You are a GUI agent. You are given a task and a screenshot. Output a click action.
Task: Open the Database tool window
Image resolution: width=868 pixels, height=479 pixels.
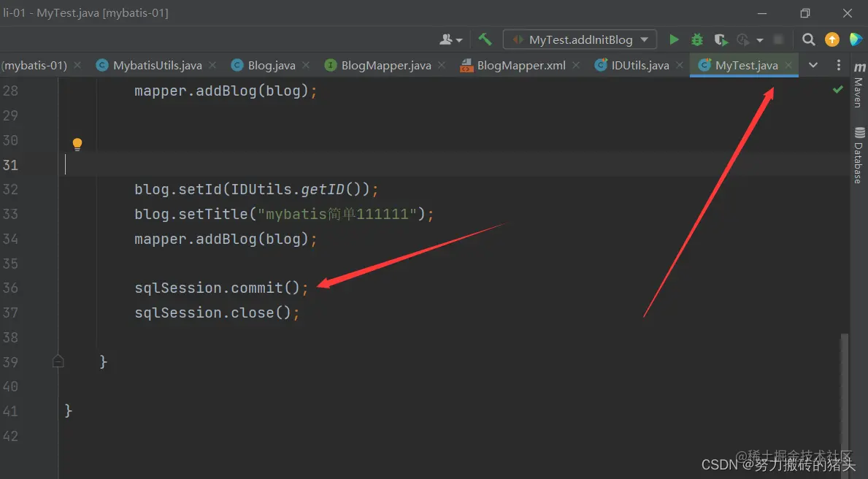click(859, 156)
